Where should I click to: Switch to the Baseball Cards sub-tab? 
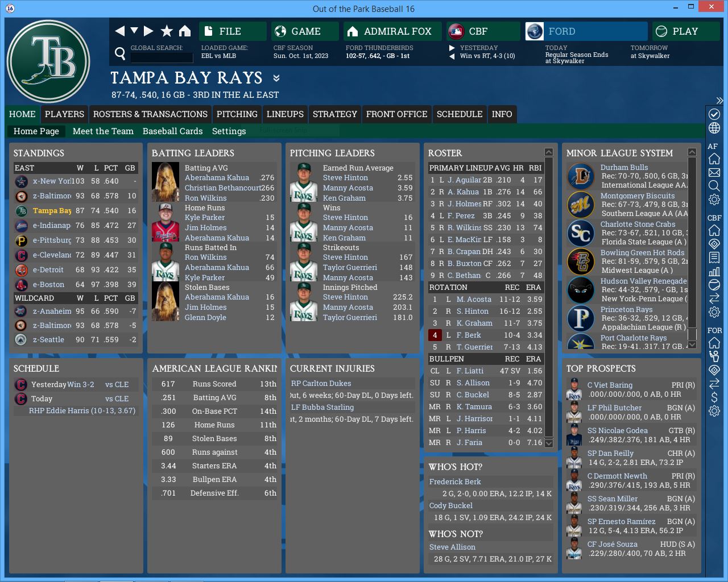(x=172, y=131)
